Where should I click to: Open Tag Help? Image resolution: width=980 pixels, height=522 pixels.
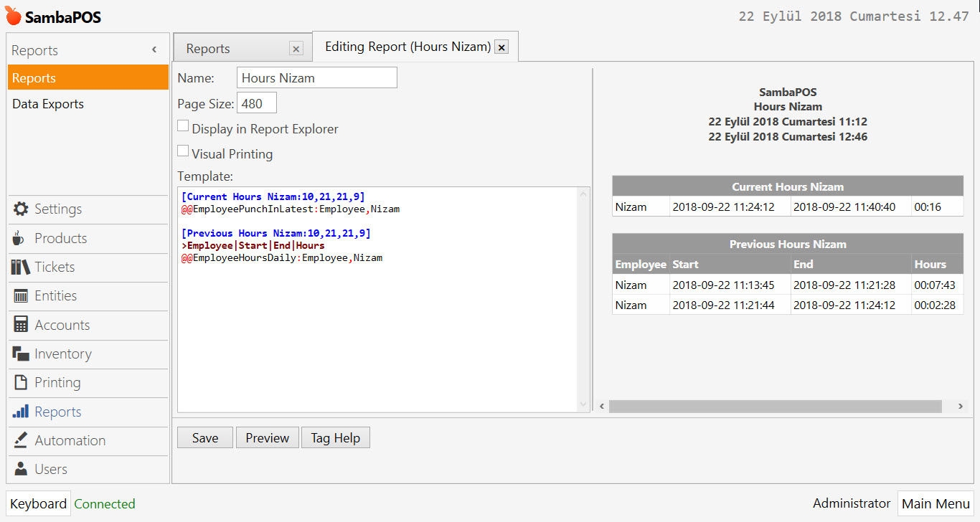[335, 437]
